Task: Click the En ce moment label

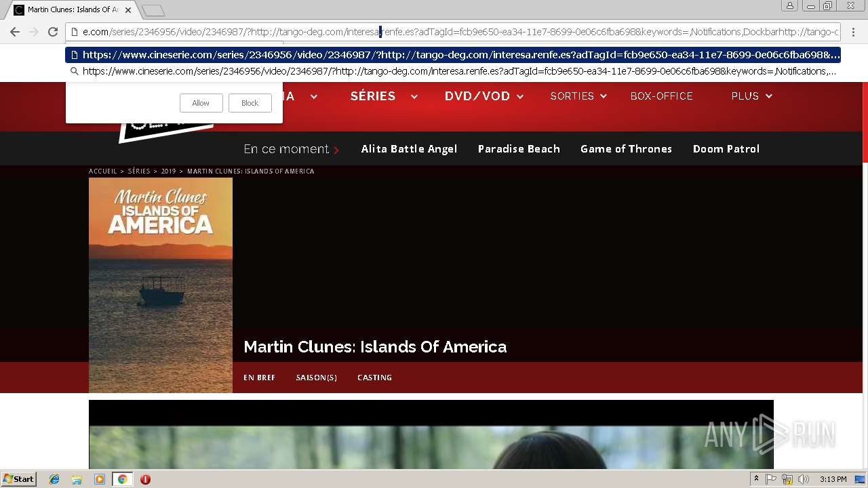Action: coord(286,148)
